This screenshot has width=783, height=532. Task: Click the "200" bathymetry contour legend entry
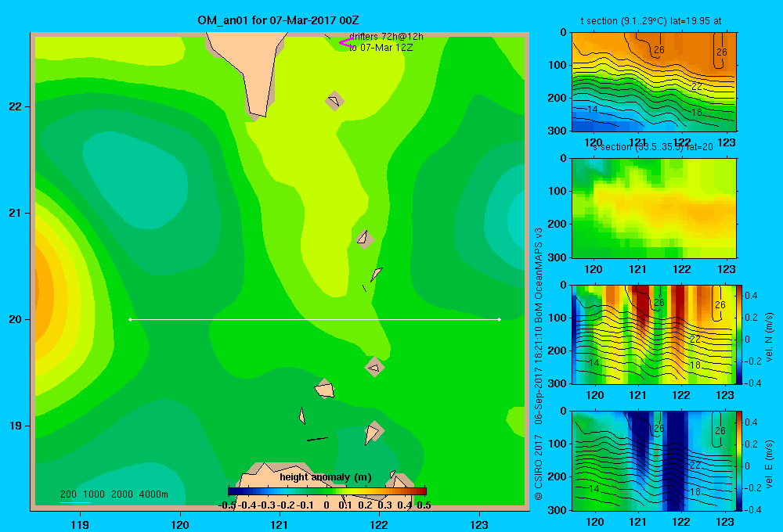[68, 494]
